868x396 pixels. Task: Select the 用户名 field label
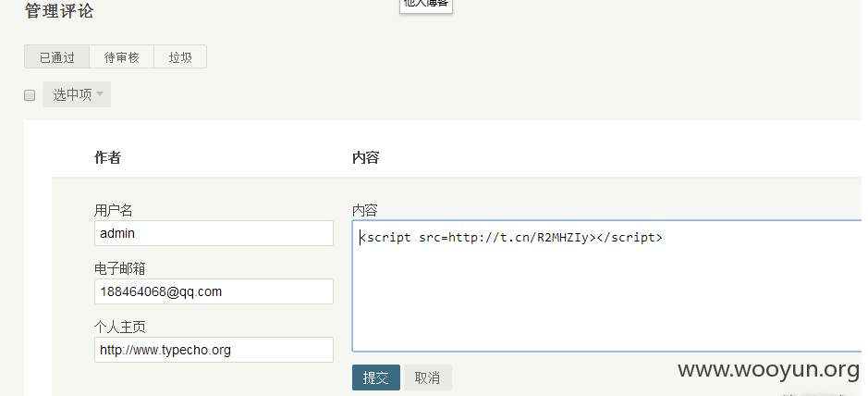(x=114, y=210)
